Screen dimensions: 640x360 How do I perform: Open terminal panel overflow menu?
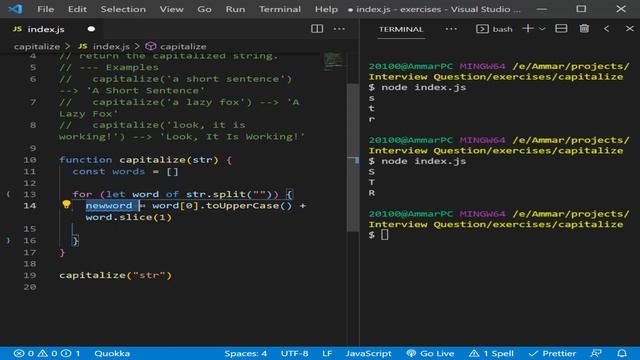451,29
